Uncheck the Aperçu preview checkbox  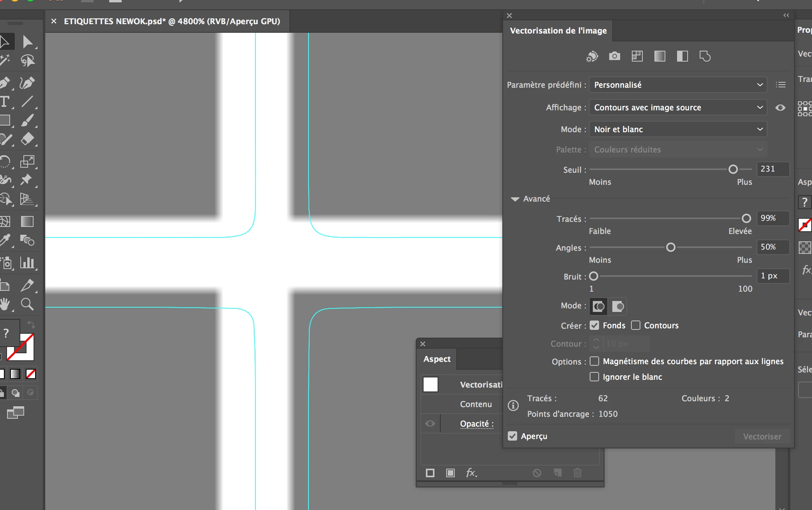click(x=512, y=436)
